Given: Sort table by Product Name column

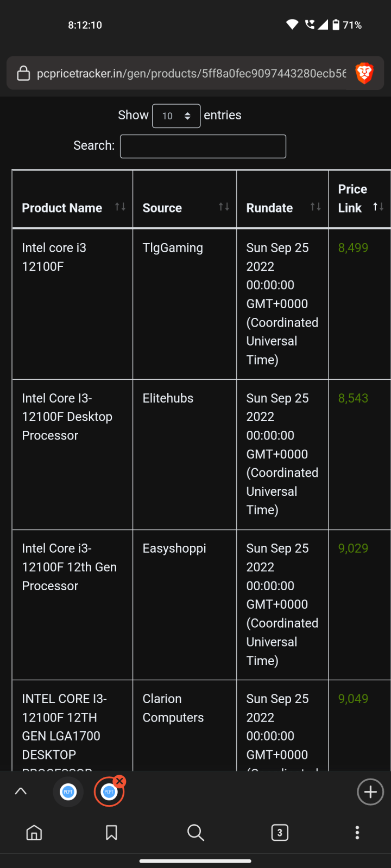Looking at the screenshot, I should [x=73, y=199].
